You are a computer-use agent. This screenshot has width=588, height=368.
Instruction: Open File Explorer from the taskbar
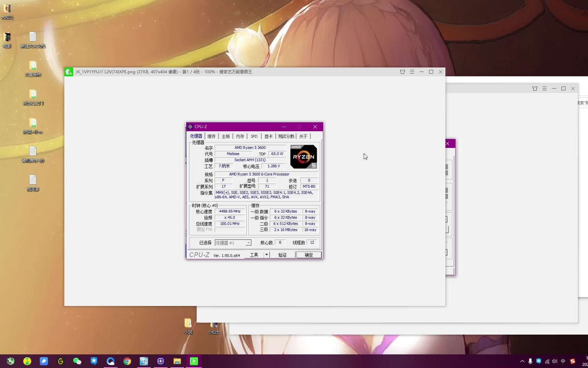coord(177,361)
